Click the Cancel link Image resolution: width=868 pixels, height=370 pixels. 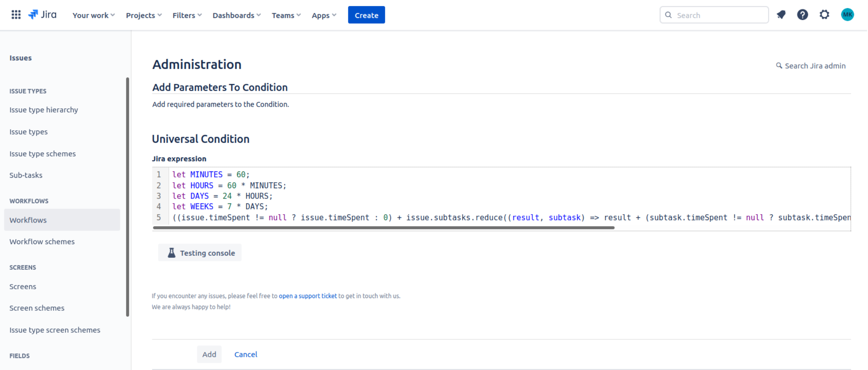point(246,354)
